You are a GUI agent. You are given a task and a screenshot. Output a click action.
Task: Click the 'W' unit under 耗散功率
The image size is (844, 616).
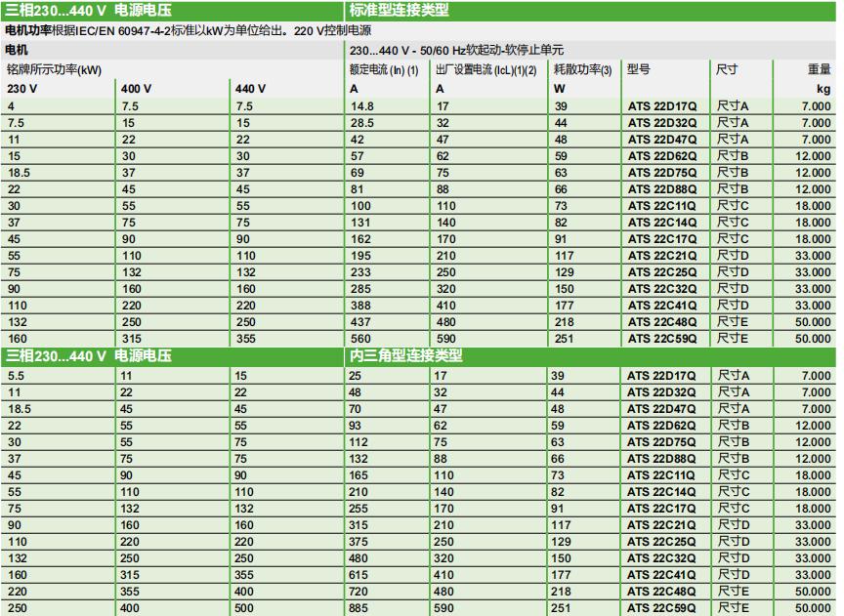[x=560, y=89]
